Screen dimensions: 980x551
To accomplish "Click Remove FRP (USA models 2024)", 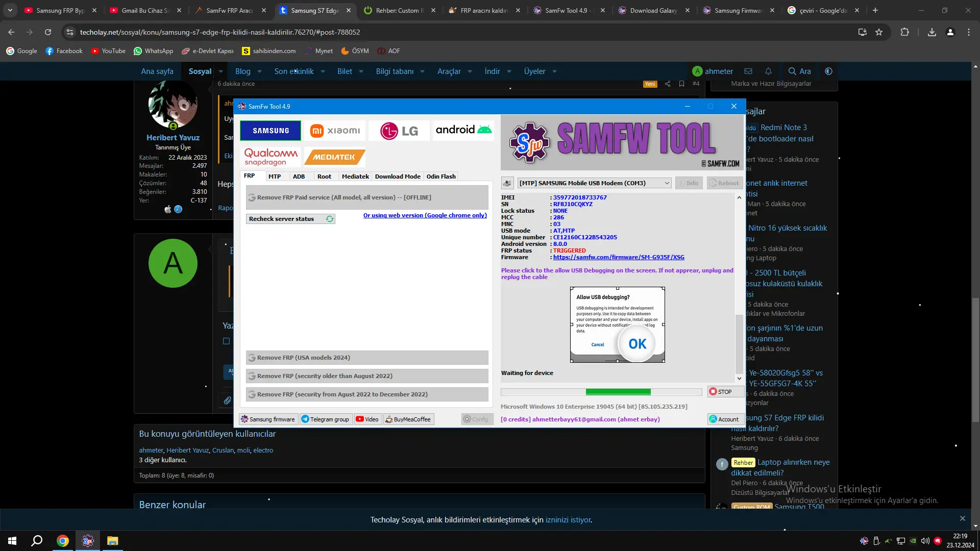I will pos(367,358).
